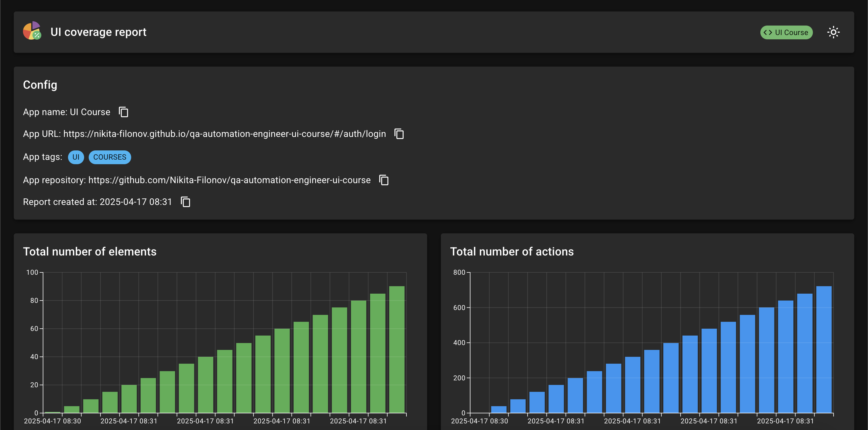Toggle light theme with sun icon

point(833,32)
